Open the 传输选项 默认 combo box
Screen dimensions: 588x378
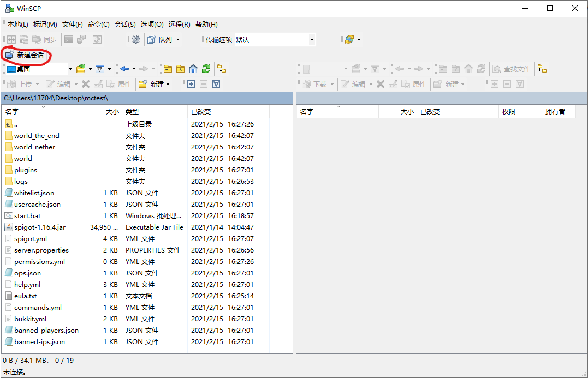pyautogui.click(x=275, y=39)
